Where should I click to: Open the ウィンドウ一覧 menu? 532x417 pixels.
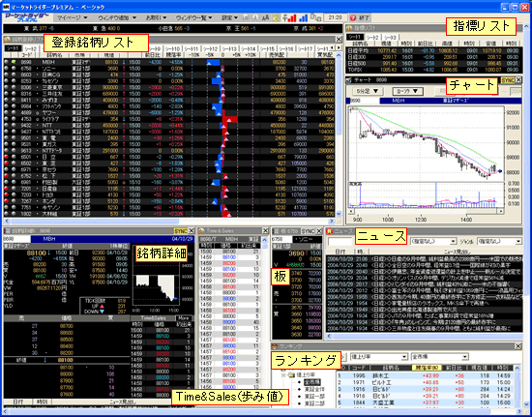(x=194, y=17)
